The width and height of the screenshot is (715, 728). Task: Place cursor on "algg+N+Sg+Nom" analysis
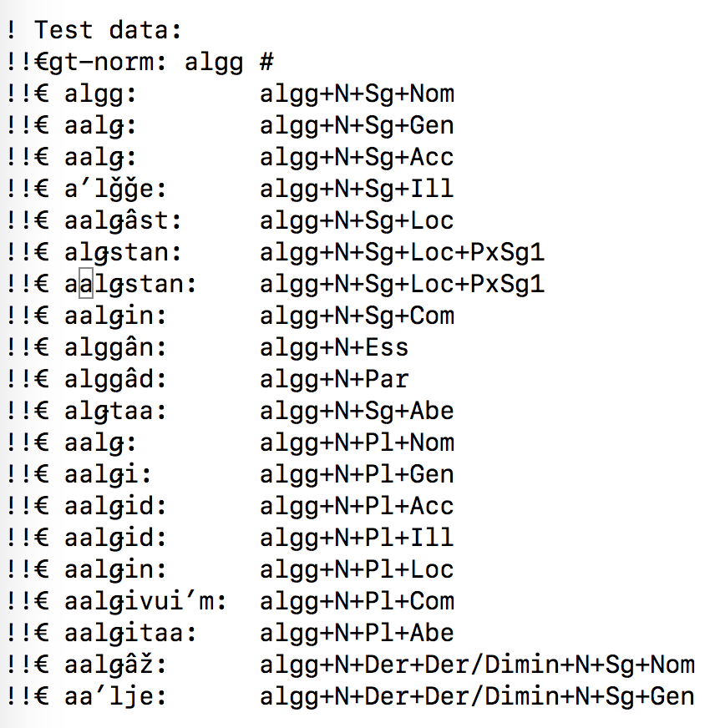click(357, 94)
